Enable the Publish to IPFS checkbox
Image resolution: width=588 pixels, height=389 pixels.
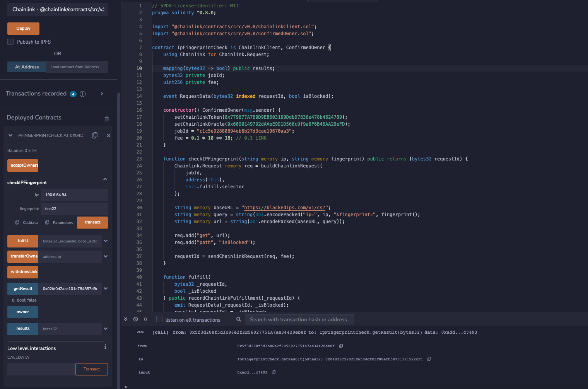click(10, 42)
